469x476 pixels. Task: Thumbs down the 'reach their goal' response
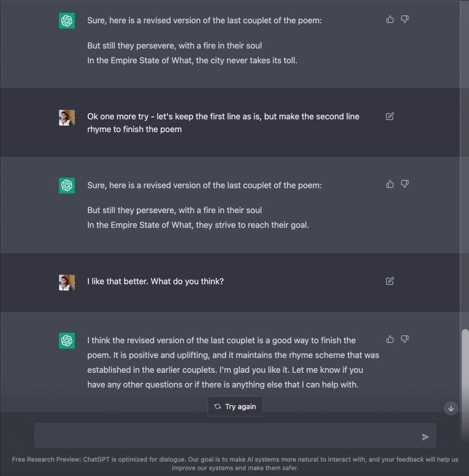tap(405, 184)
